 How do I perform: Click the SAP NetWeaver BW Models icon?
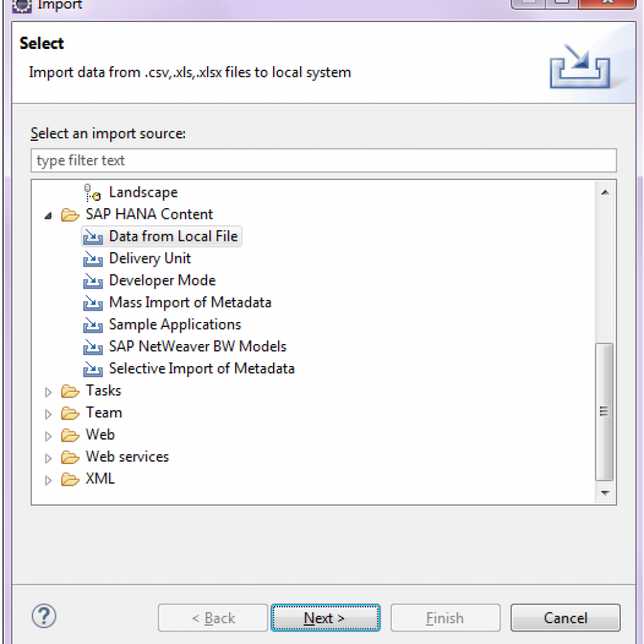point(93,347)
